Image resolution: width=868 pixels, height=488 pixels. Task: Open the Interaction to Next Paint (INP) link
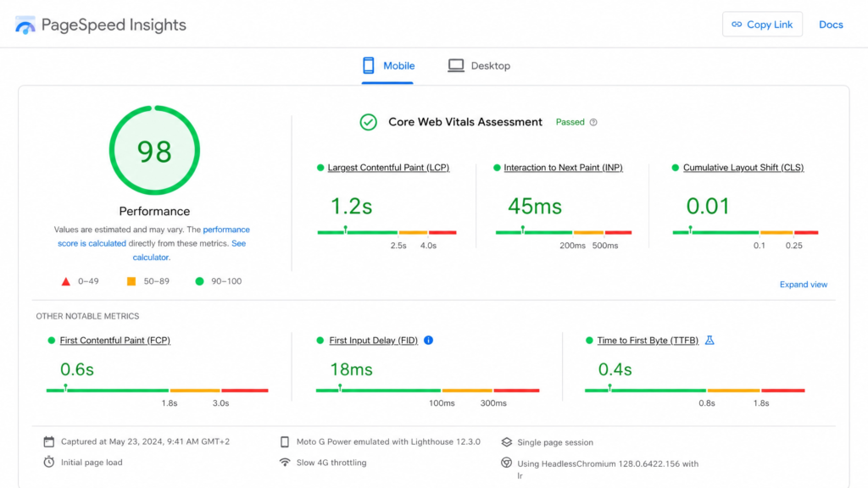point(563,168)
